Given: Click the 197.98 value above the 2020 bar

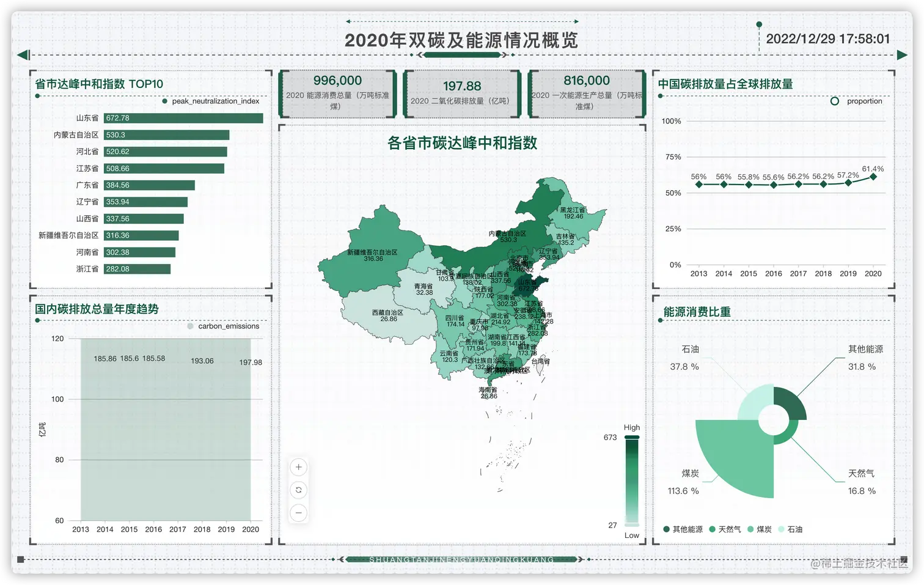Looking at the screenshot, I should pyautogui.click(x=251, y=362).
